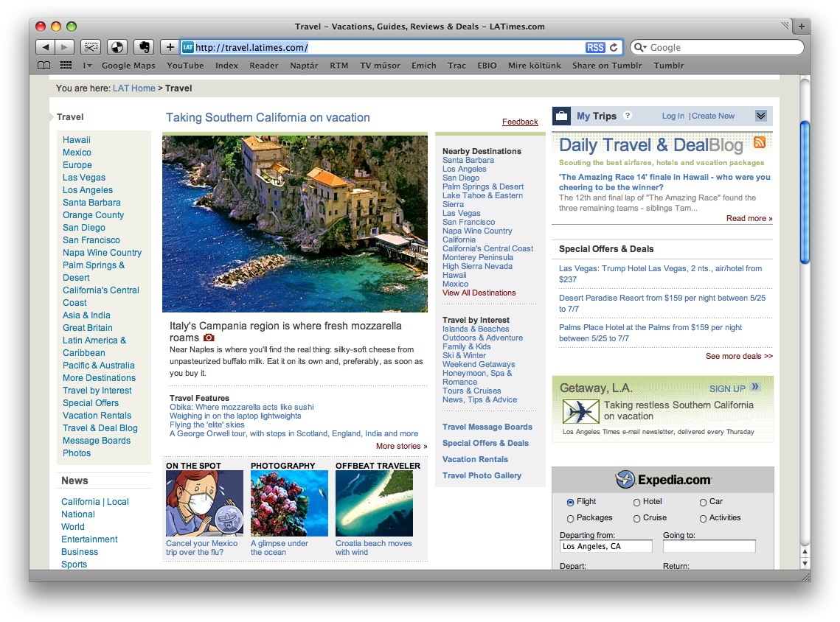This screenshot has height=622, width=840.
Task: Open the bookmarks book icon
Action: pos(44,66)
